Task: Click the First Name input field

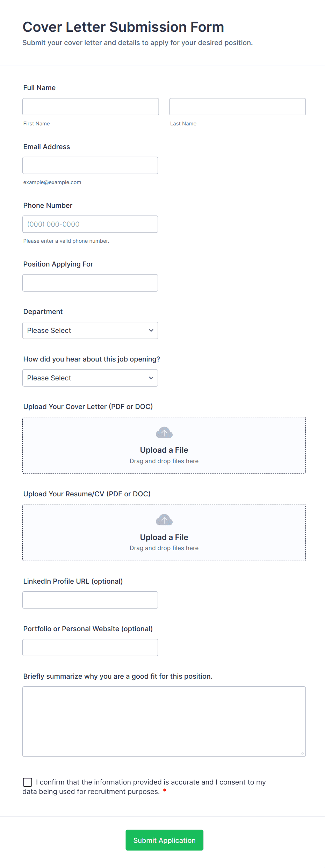Action: (x=91, y=107)
